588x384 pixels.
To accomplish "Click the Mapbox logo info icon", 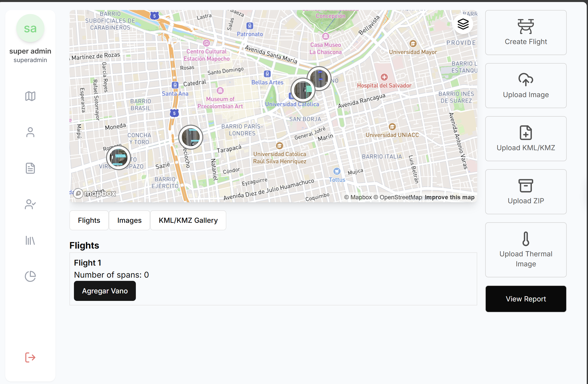I will click(78, 193).
